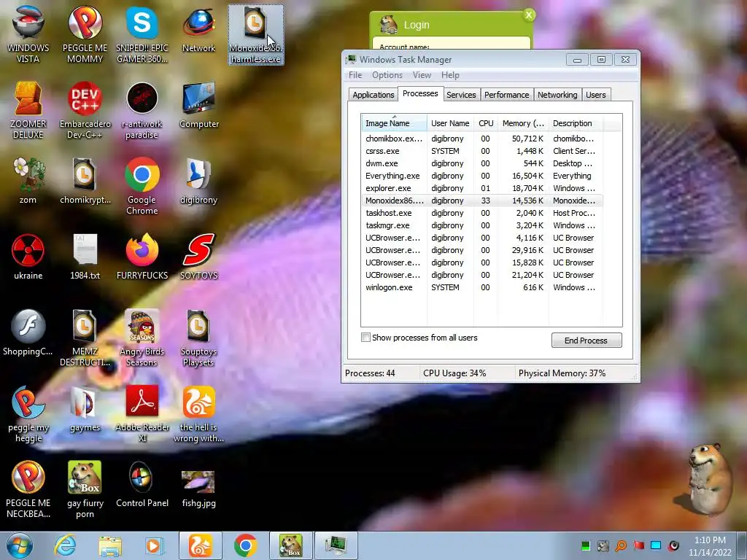The width and height of the screenshot is (747, 560).
Task: Open the File menu in Task Manager
Action: click(355, 75)
